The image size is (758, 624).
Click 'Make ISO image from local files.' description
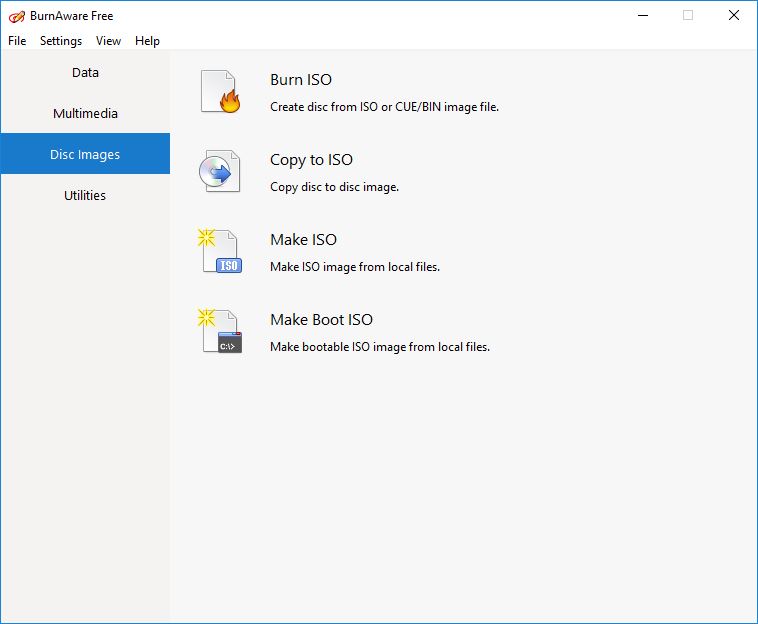pyautogui.click(x=355, y=266)
